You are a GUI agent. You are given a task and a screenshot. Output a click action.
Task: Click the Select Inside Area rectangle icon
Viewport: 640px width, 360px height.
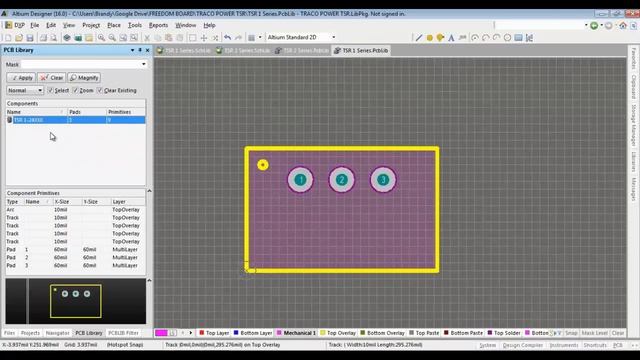coord(192,38)
